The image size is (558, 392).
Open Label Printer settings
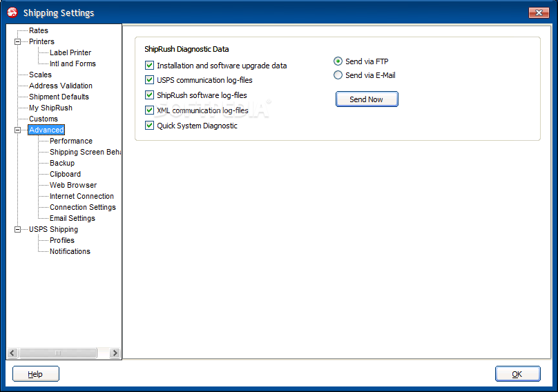[70, 52]
